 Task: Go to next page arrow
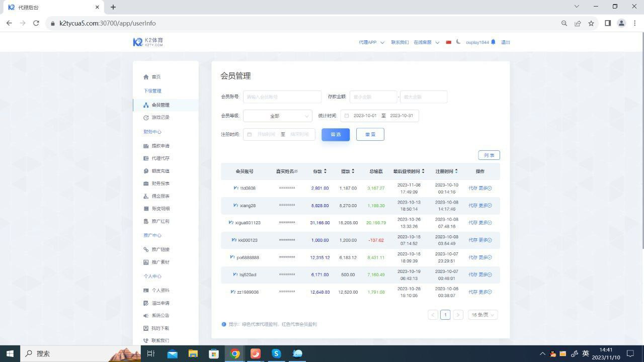pos(458,315)
